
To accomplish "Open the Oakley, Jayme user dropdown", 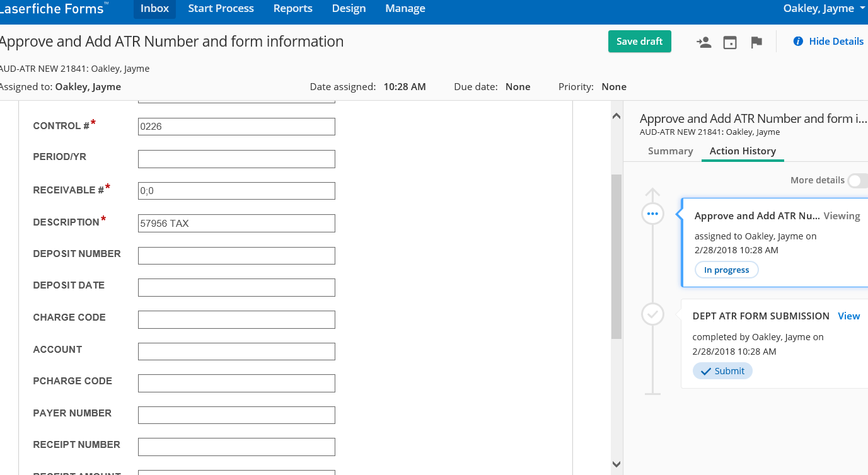I will [x=825, y=8].
